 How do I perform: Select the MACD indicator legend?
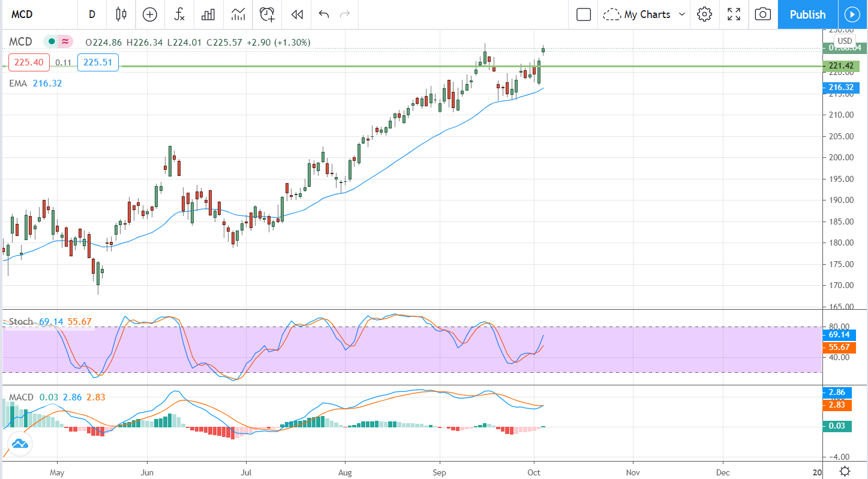(x=21, y=397)
